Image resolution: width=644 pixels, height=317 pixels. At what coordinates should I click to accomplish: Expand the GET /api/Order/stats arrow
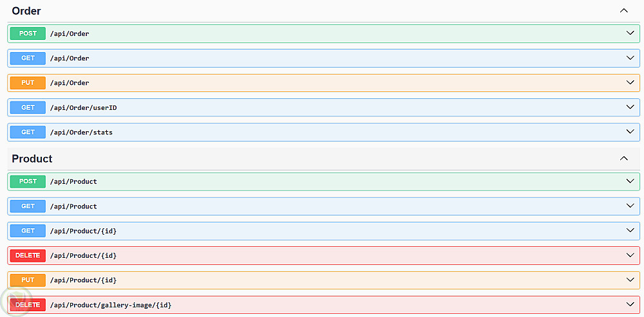tap(630, 132)
